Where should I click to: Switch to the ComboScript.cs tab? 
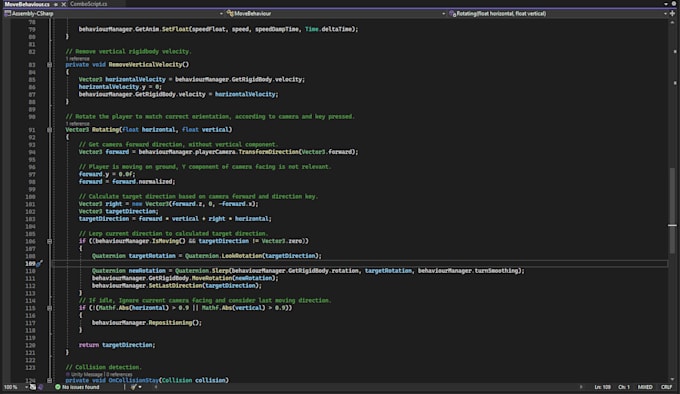tap(89, 4)
